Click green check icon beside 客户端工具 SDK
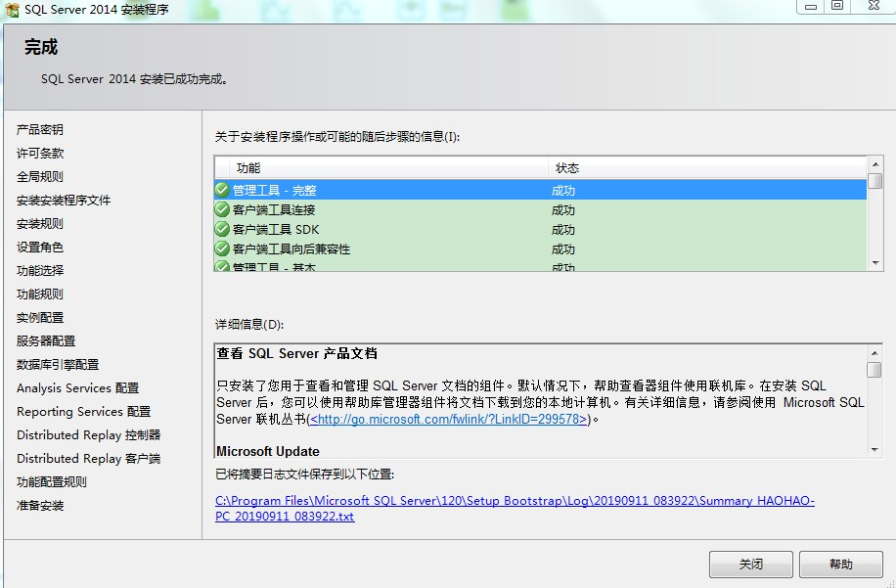The height and width of the screenshot is (588, 896). 222,229
